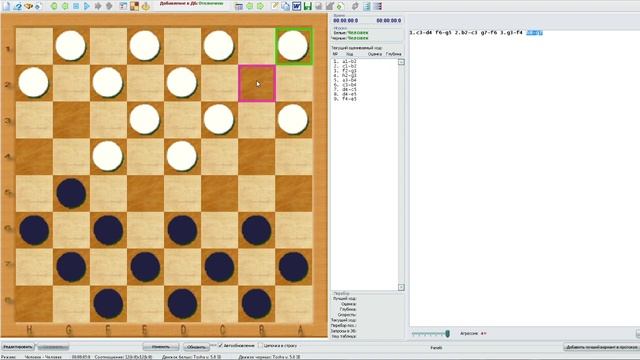Click move '1.c3-d4' in the notation
The height and width of the screenshot is (360, 640).
(420, 33)
